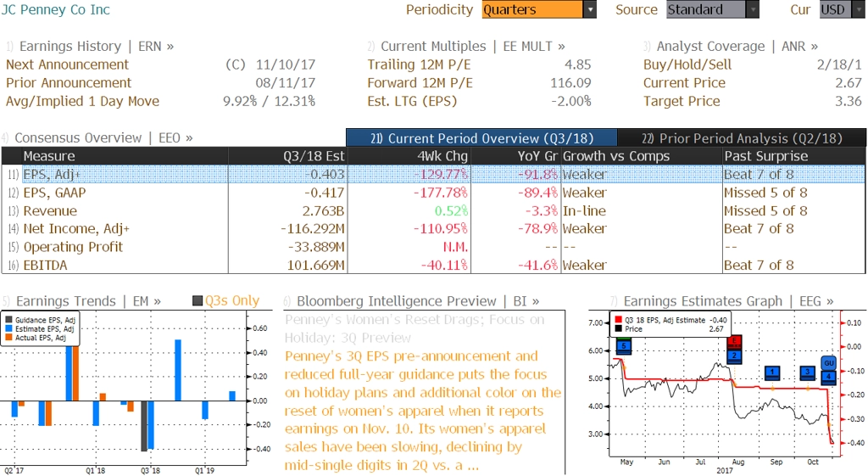Screen dimensions: 868x476
Task: Click the Avg/Implied move 9.92% / 12.31%
Action: (269, 101)
